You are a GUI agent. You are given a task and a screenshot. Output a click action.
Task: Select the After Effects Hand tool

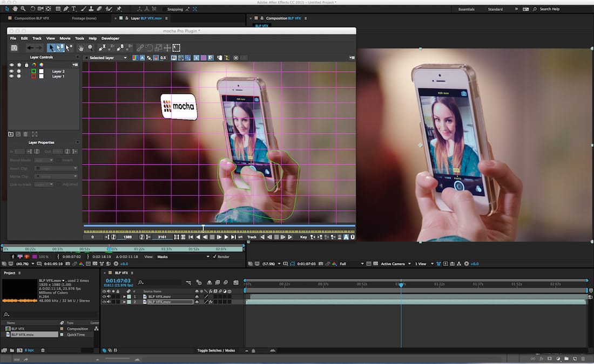click(x=15, y=9)
